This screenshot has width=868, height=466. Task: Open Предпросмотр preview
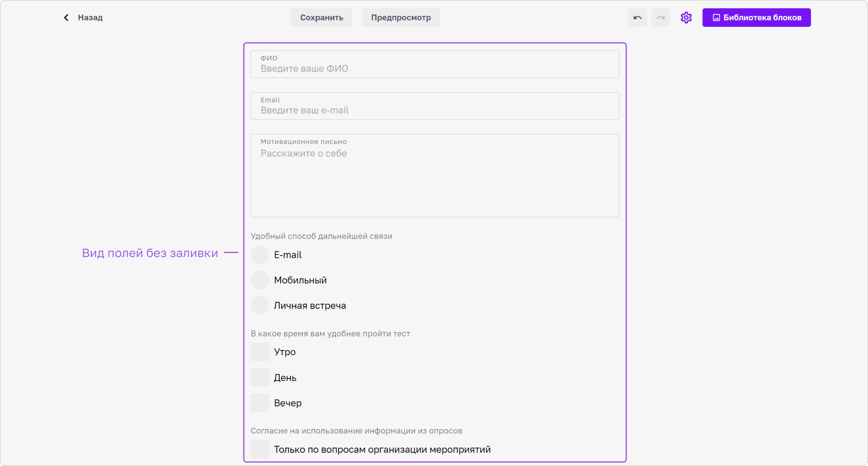(x=401, y=17)
